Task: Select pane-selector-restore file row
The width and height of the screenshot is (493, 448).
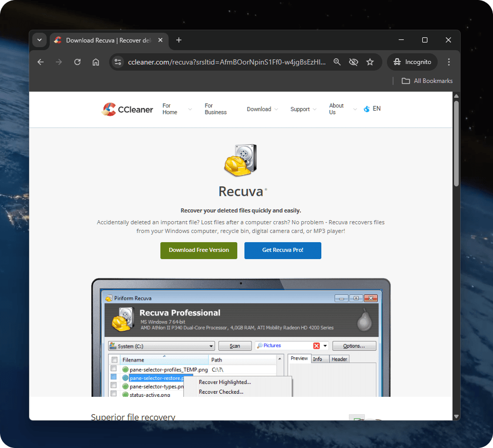Action: tap(157, 378)
